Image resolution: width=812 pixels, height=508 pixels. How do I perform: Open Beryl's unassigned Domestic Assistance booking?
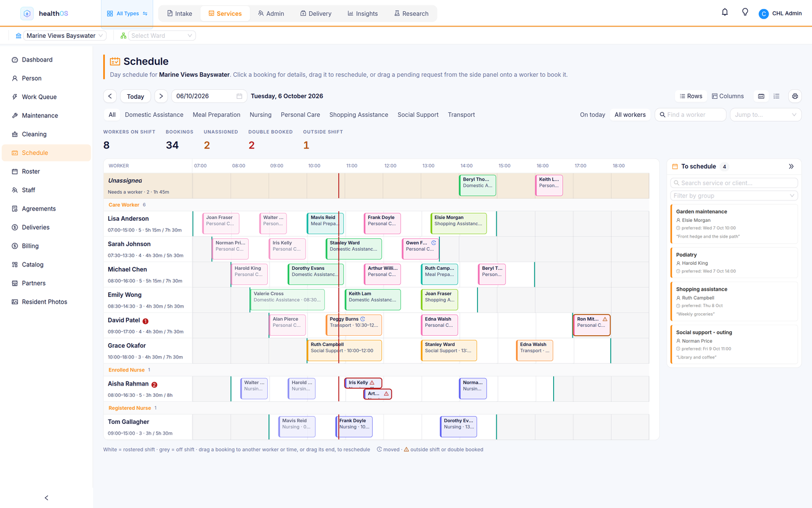tap(478, 186)
